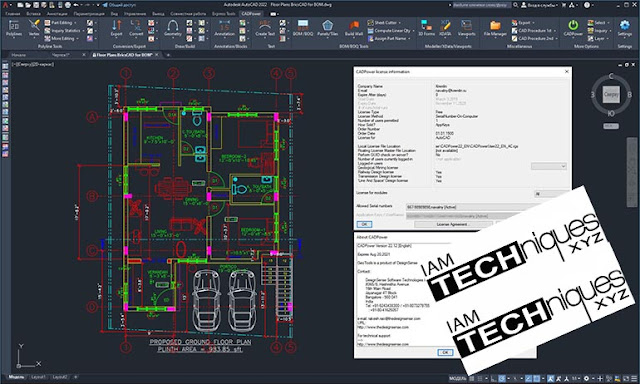Open the 3D Forms tool
This screenshot has width=640, height=384.
[426, 28]
